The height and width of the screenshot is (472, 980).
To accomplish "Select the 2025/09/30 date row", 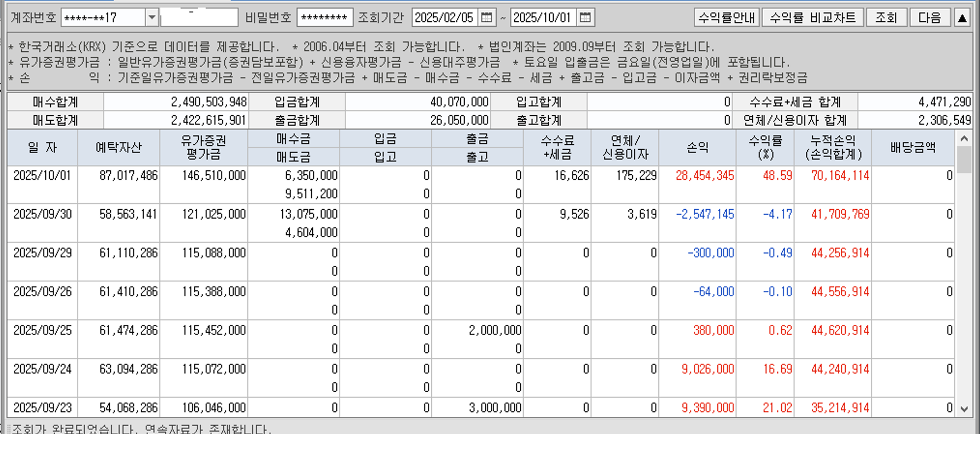I will point(480,223).
